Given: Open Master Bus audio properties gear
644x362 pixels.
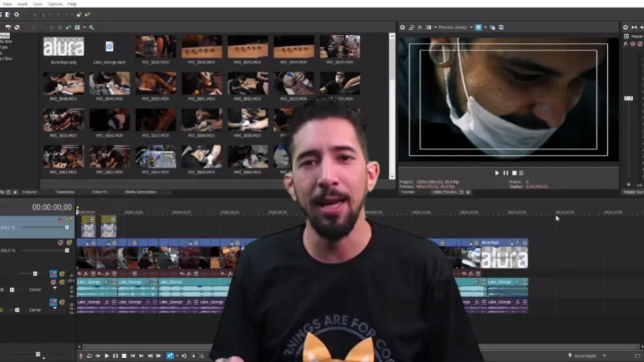Looking at the screenshot, I should [x=625, y=27].
